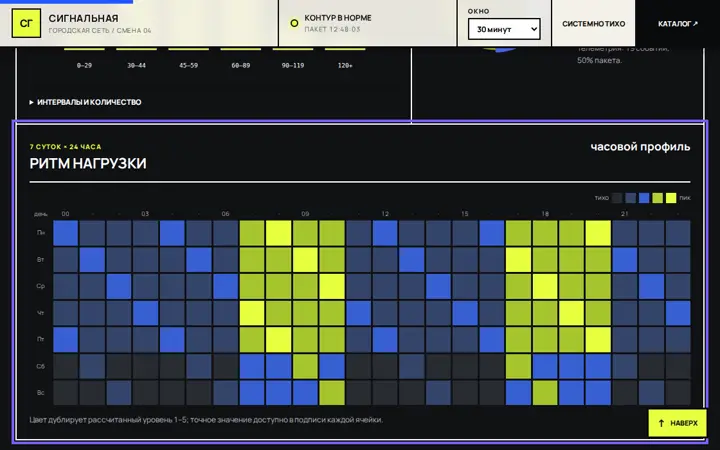The height and width of the screenshot is (450, 720).
Task: Click the olive-green fourth legend swatch
Action: click(x=658, y=198)
